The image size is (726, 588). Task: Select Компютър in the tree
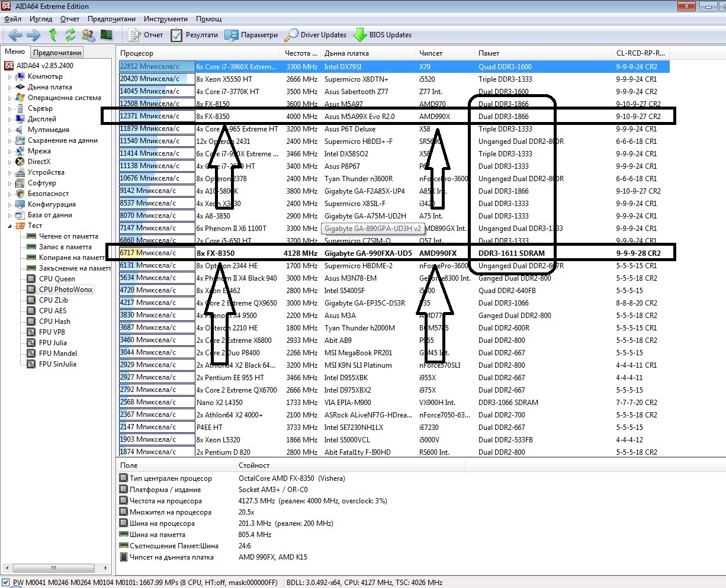coord(45,76)
